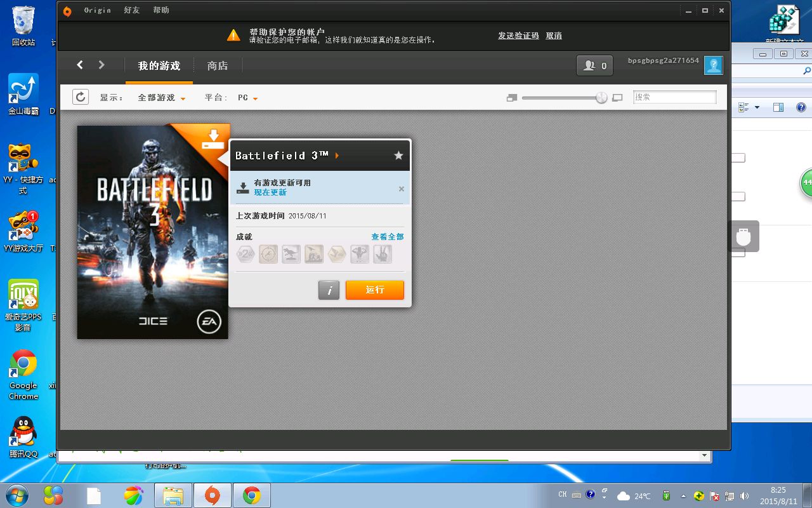Click the thumbnail size slider handle

[601, 98]
